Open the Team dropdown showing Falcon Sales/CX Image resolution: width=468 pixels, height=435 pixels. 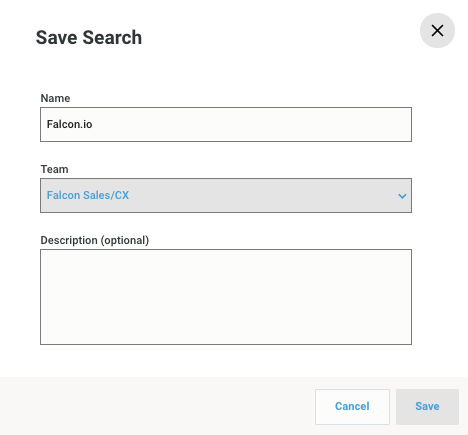pos(226,195)
